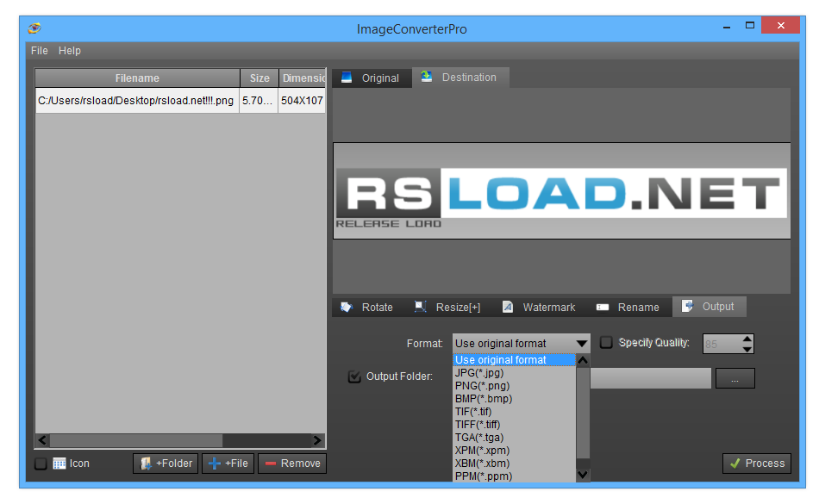Click the file list scroll left arrow
This screenshot has width=819, height=504.
[x=42, y=440]
